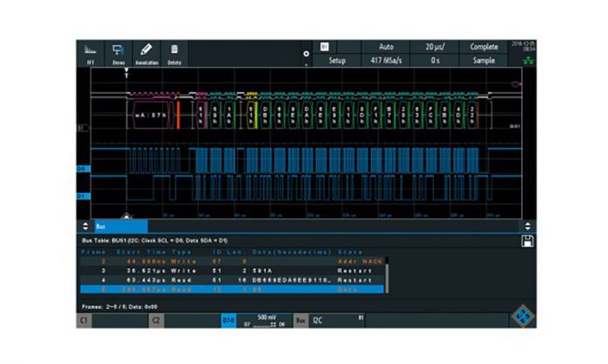Open the FFT analysis tool

(x=89, y=54)
